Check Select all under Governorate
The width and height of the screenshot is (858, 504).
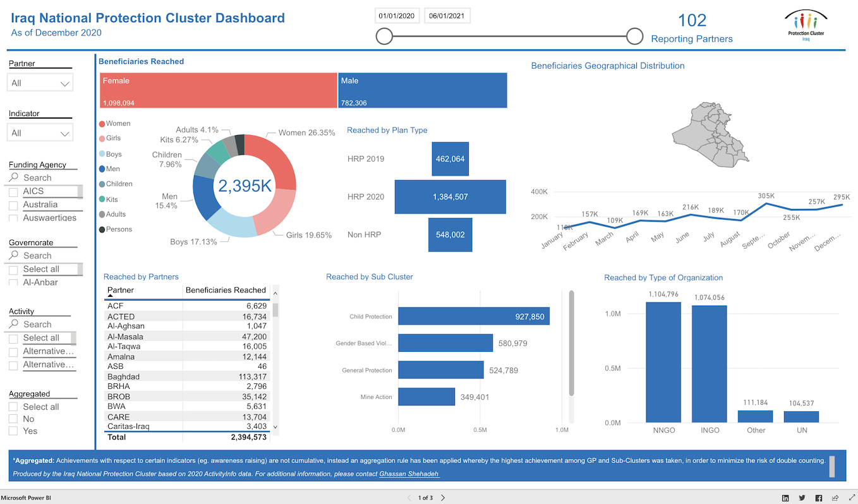pyautogui.click(x=13, y=269)
